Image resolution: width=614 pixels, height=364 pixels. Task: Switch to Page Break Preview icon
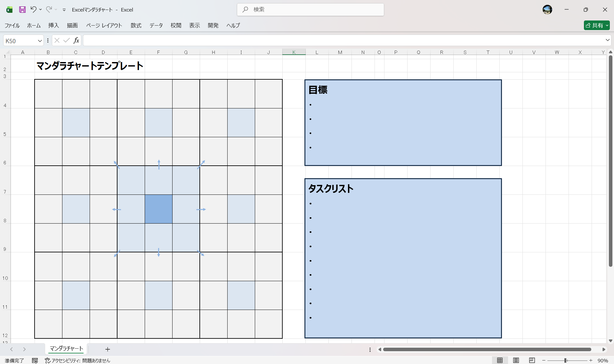(x=532, y=360)
